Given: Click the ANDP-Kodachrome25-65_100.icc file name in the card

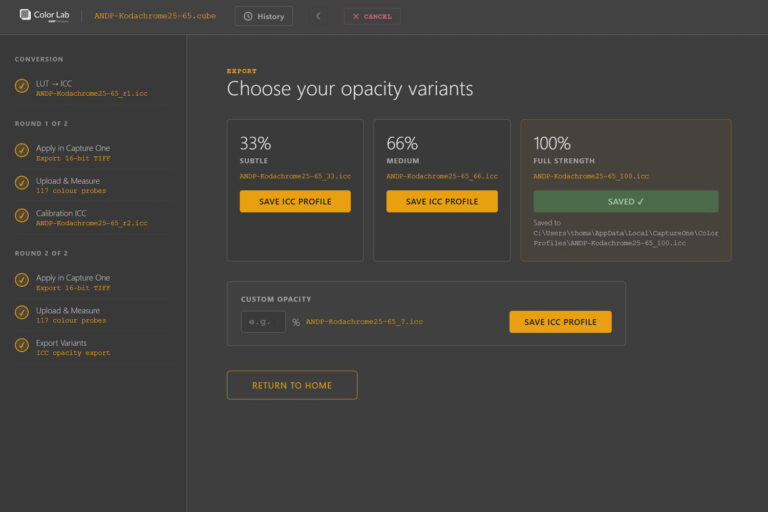Looking at the screenshot, I should [x=591, y=176].
